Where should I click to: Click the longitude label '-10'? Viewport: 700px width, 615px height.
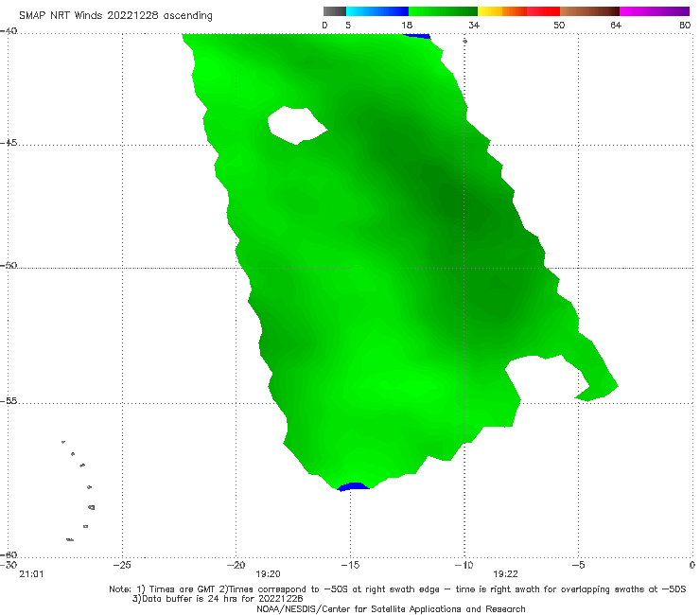point(464,565)
